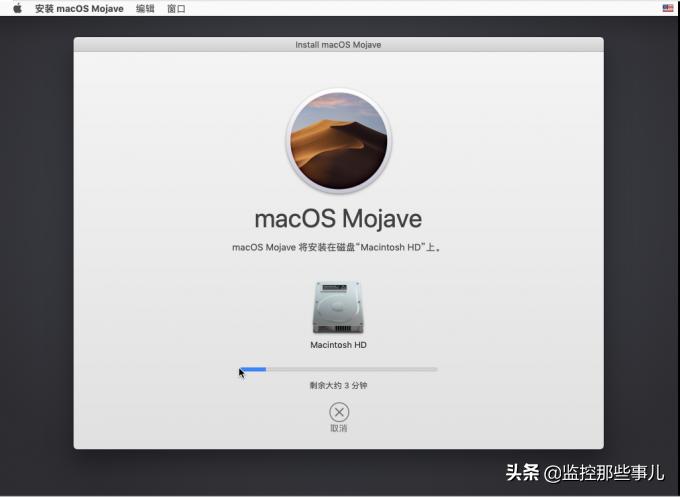The height and width of the screenshot is (497, 680).
Task: Click the Install macOS Mojave title bar
Action: tap(338, 45)
